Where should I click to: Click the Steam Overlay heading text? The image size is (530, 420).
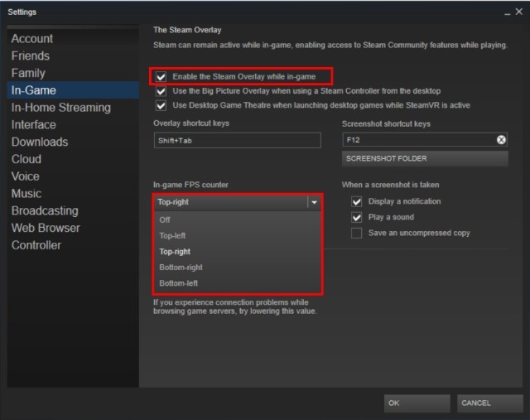pos(187,30)
